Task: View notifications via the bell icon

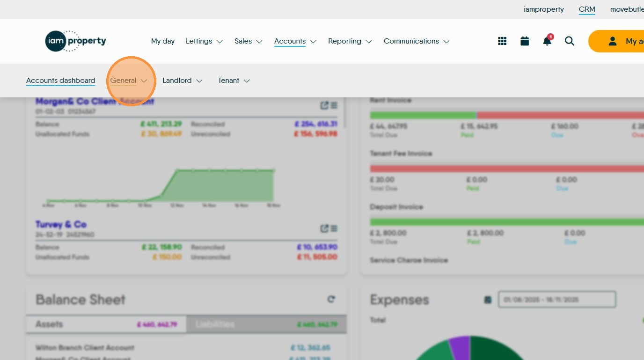Action: (x=547, y=41)
